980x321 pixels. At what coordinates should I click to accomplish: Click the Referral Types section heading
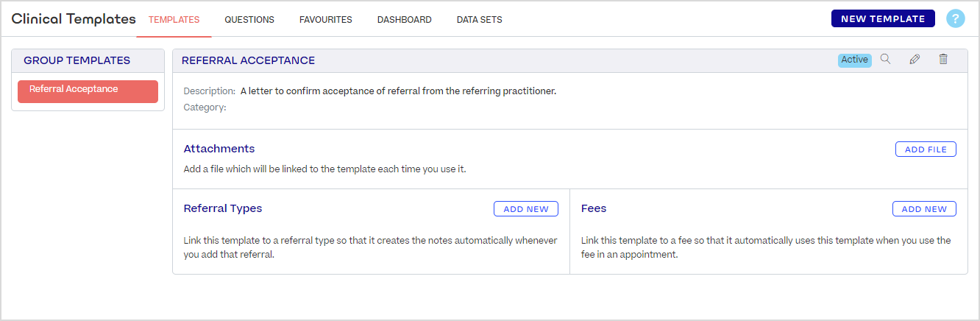tap(223, 208)
